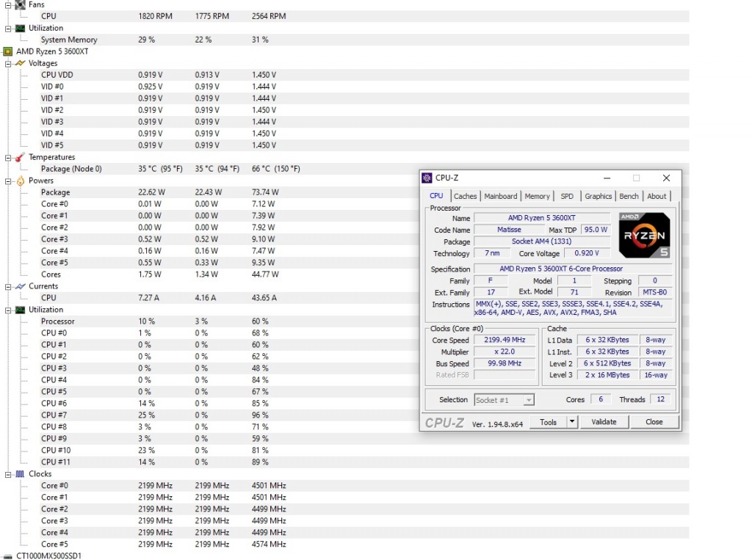Open the Tools dropdown arrow in CPU-Z

click(571, 422)
